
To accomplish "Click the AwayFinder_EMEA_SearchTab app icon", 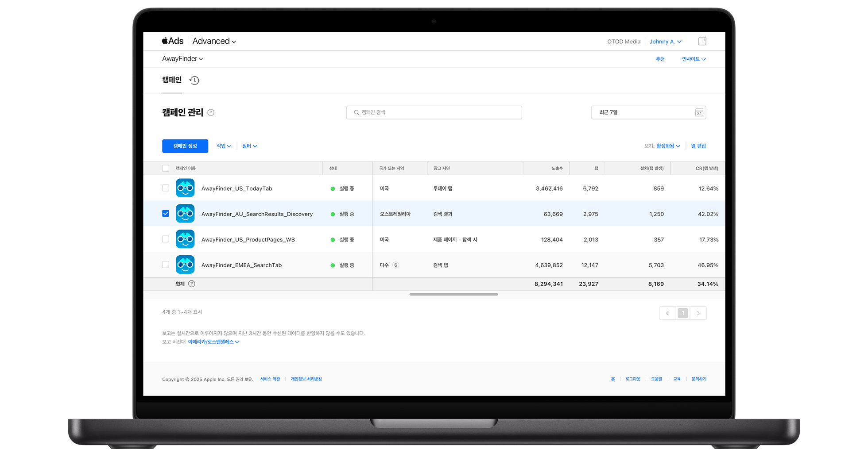I will pyautogui.click(x=185, y=265).
